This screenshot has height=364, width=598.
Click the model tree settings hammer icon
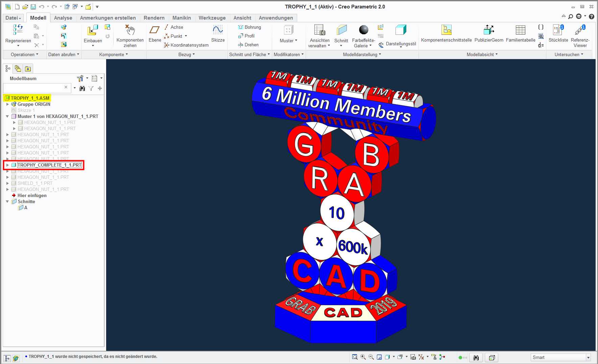click(x=80, y=78)
